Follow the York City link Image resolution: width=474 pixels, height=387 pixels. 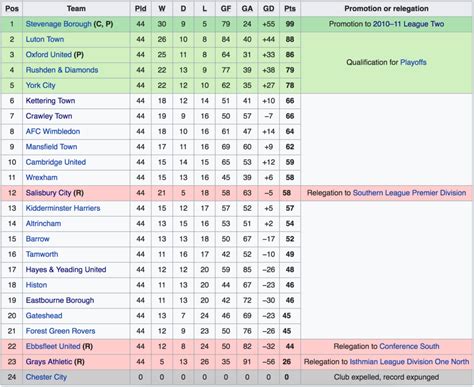[x=40, y=85]
